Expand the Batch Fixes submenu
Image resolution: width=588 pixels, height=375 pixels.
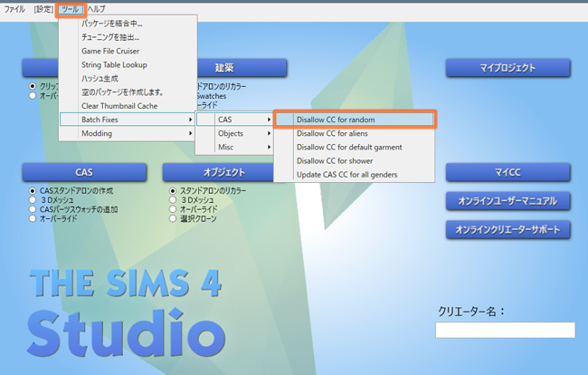click(x=128, y=120)
